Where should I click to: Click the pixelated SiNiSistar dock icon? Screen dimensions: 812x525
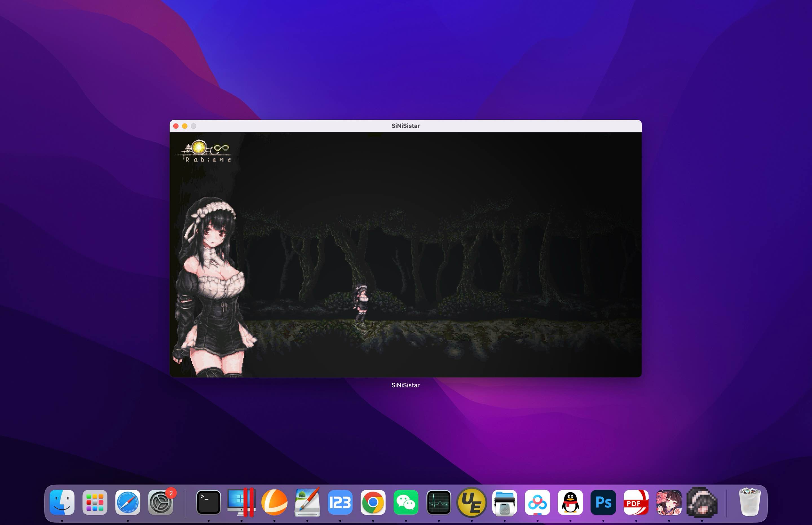pyautogui.click(x=702, y=502)
